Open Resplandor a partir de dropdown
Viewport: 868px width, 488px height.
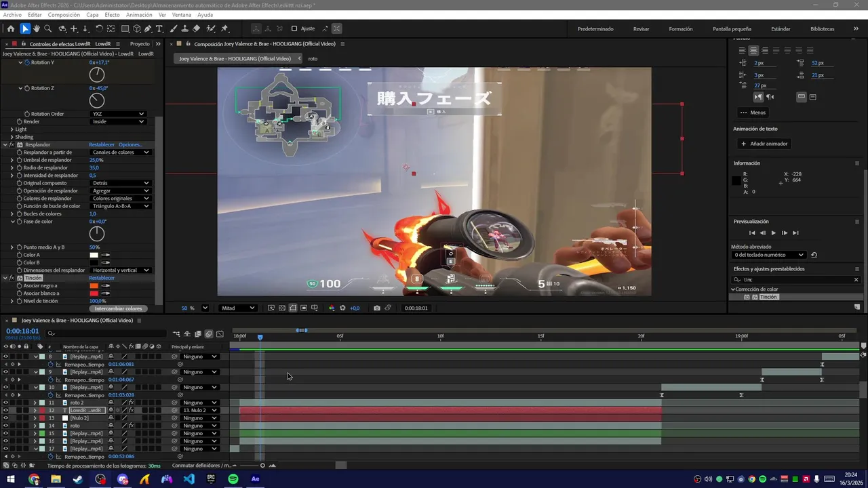pyautogui.click(x=121, y=152)
